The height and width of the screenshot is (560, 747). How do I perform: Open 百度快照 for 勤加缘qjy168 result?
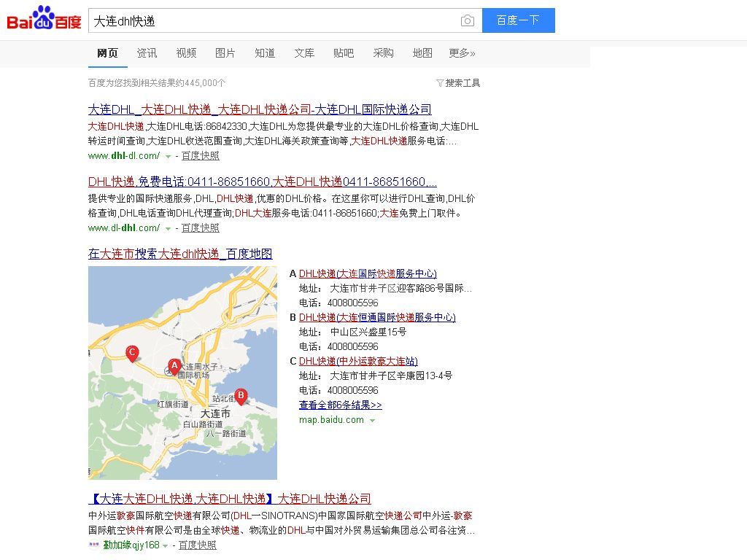(x=197, y=545)
